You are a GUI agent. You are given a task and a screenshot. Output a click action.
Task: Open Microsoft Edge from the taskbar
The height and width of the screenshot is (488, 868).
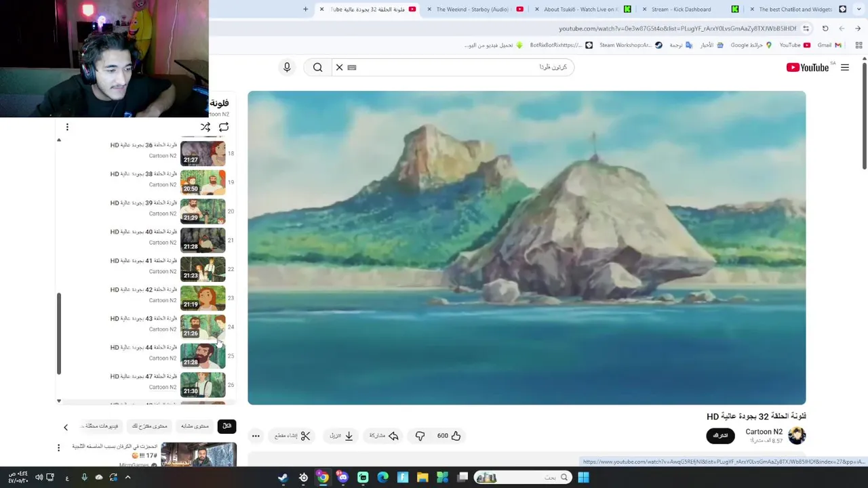(x=382, y=478)
